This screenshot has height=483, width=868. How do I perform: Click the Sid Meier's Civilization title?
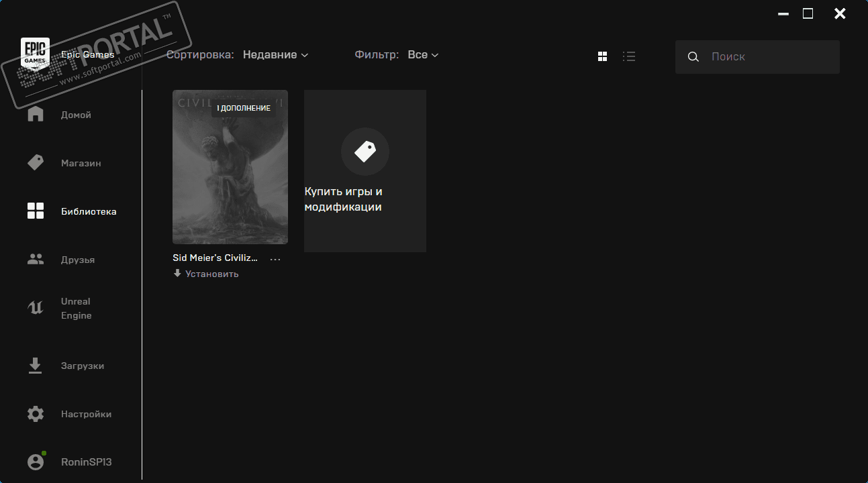(x=215, y=258)
